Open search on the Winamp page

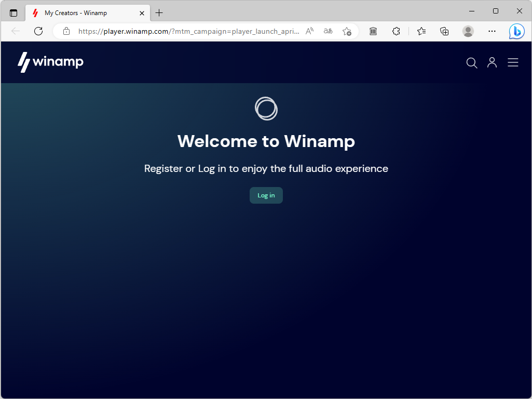(471, 63)
